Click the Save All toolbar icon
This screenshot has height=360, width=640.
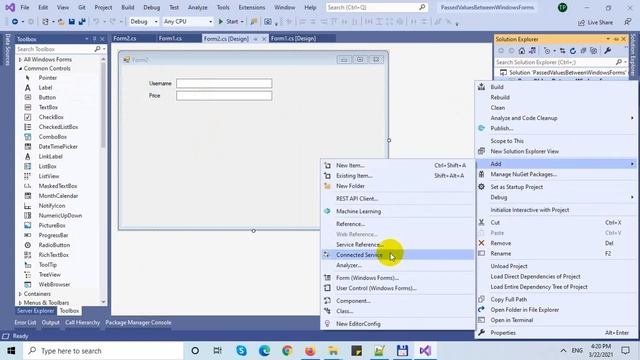tap(82, 22)
